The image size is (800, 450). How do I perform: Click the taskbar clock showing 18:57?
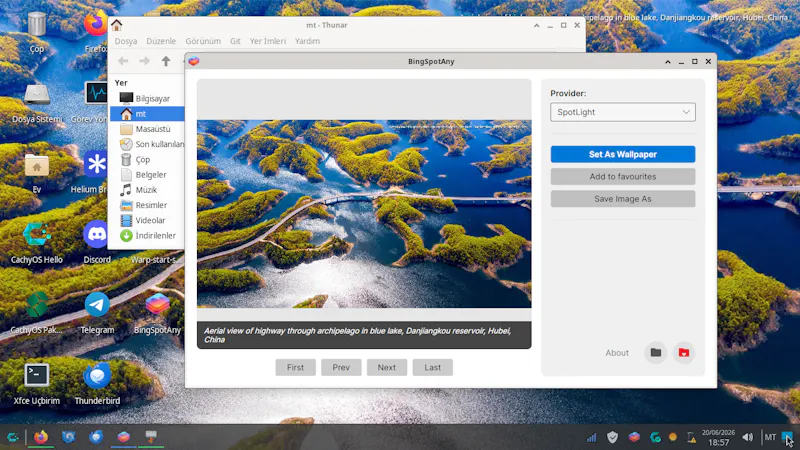click(718, 437)
